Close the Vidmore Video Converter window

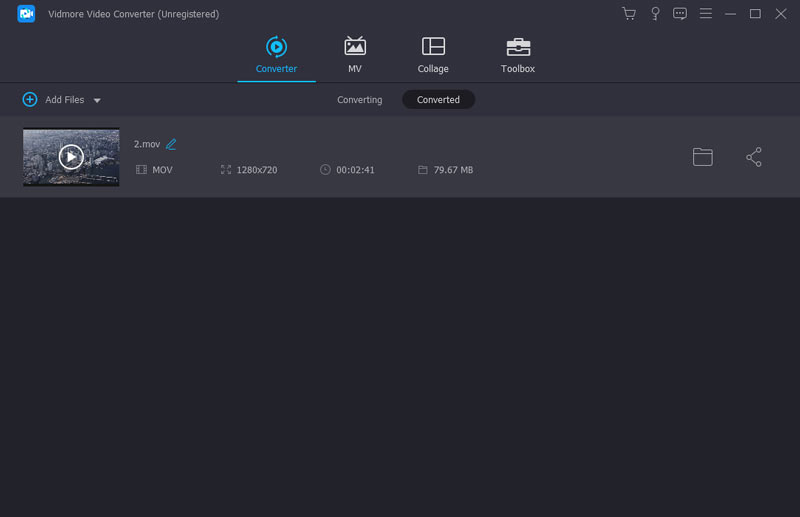tap(781, 14)
